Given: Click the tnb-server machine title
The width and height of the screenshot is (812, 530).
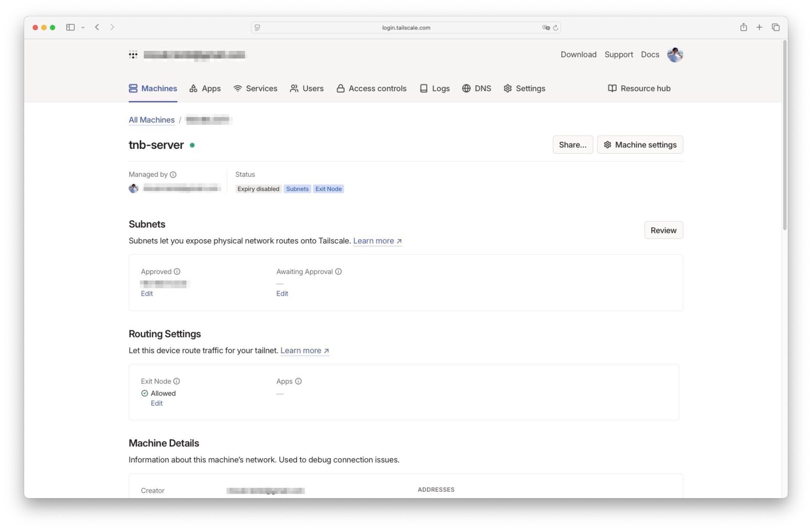Looking at the screenshot, I should 156,145.
